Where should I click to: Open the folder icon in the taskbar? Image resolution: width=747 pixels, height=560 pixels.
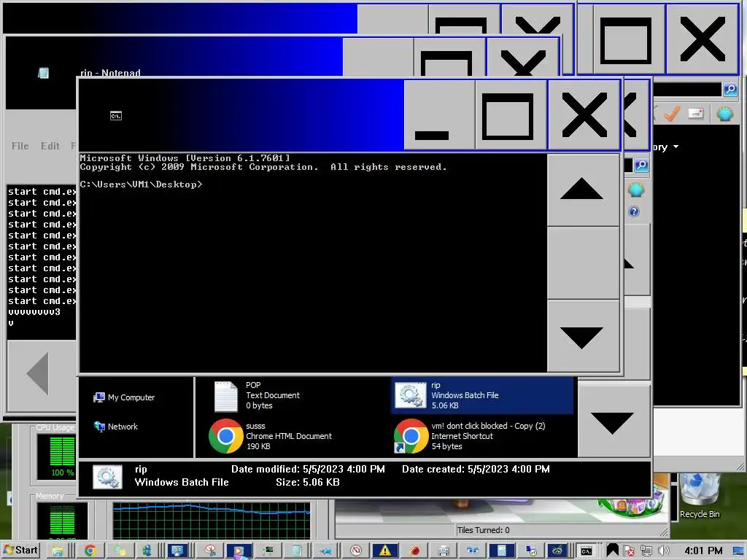[x=58, y=551]
